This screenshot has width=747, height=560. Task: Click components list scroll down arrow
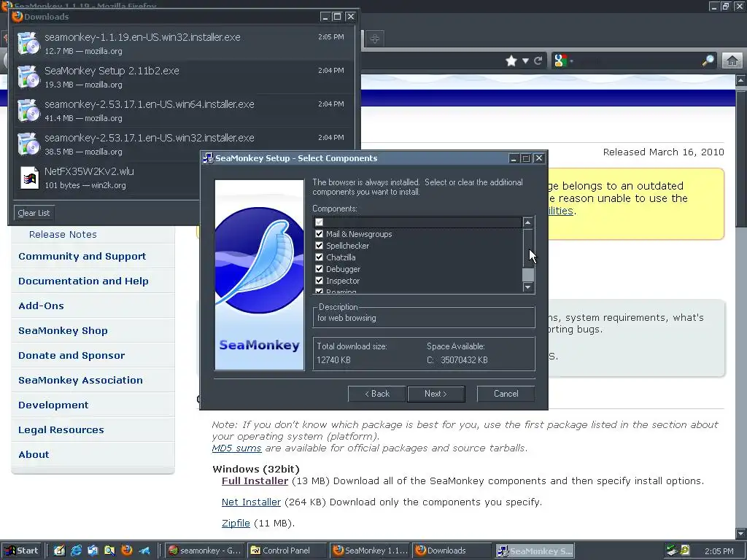[x=528, y=287]
